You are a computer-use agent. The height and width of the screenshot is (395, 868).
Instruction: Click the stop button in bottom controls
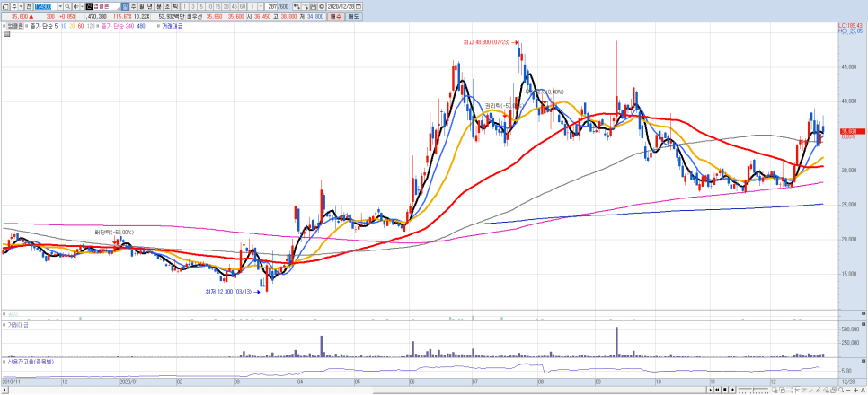click(724, 390)
